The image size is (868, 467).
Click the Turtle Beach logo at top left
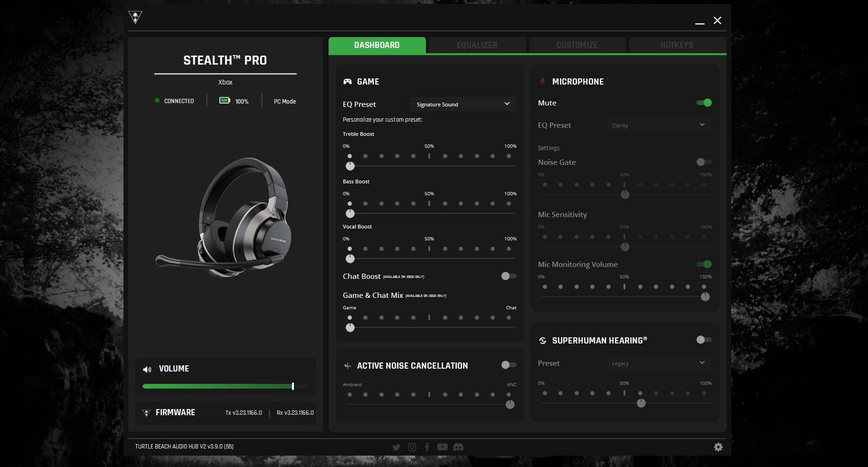click(x=135, y=16)
